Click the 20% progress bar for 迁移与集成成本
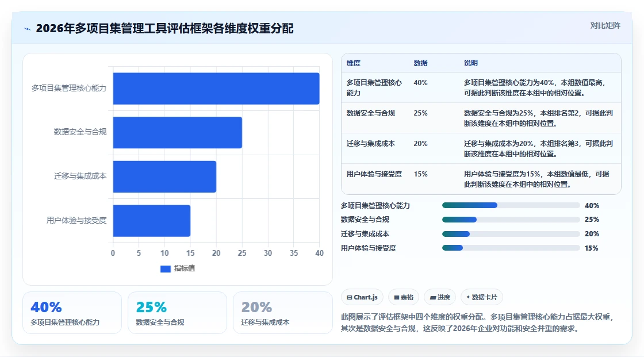Viewport: 644px width, 357px height. tap(511, 234)
